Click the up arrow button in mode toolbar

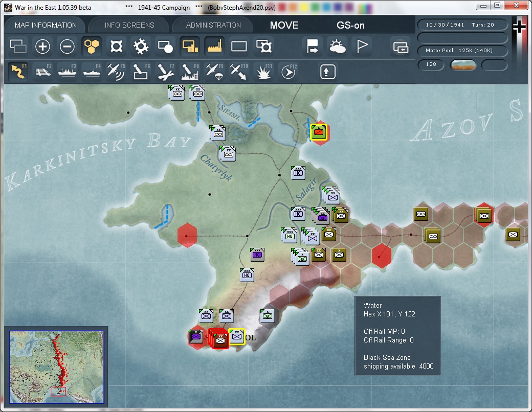pyautogui.click(x=327, y=72)
